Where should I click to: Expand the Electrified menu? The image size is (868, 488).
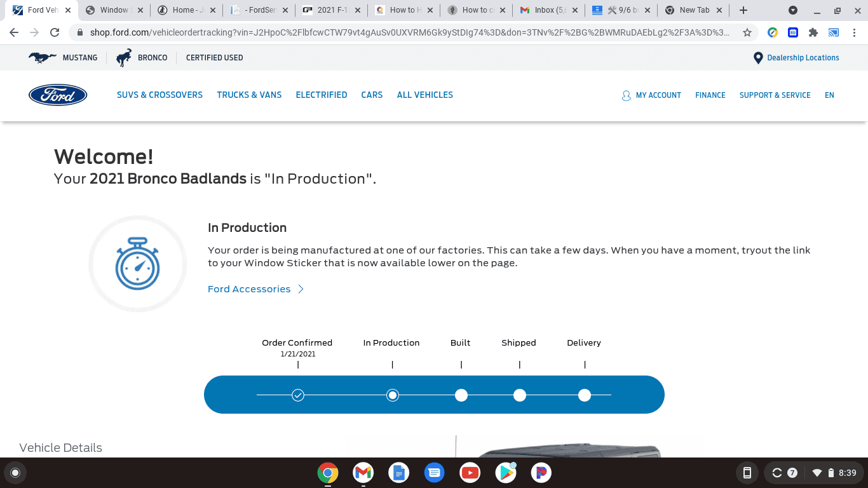point(322,95)
